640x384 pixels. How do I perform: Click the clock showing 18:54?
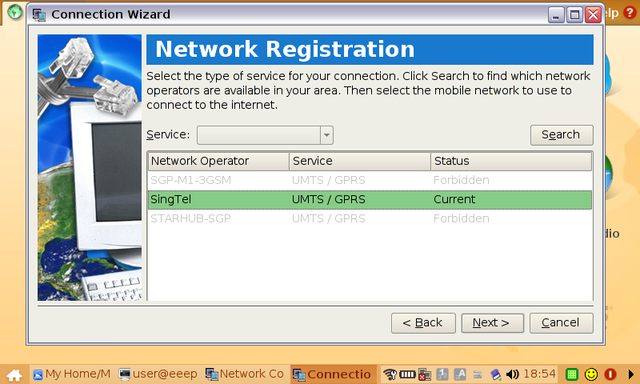[x=540, y=374]
